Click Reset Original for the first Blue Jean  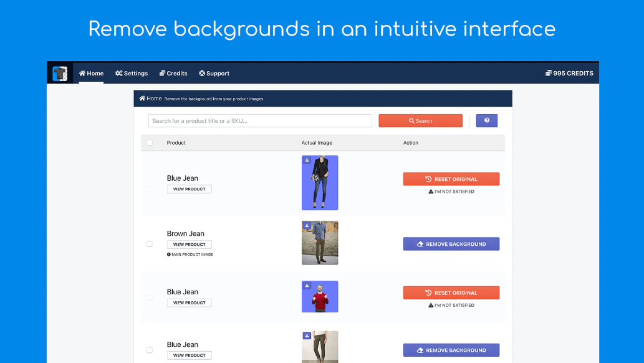[451, 179]
